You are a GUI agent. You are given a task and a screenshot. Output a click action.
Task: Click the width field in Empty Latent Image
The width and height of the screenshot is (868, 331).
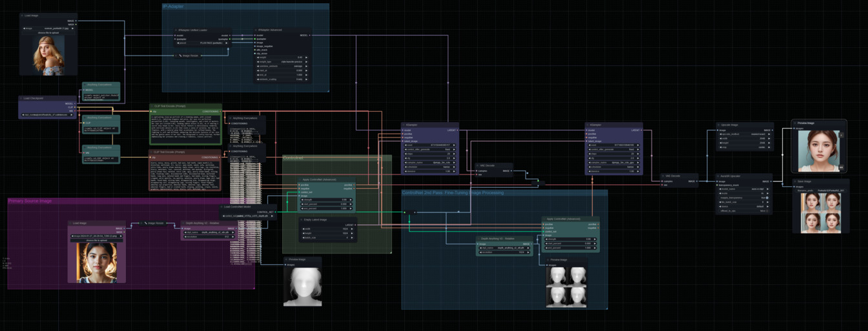[327, 229]
